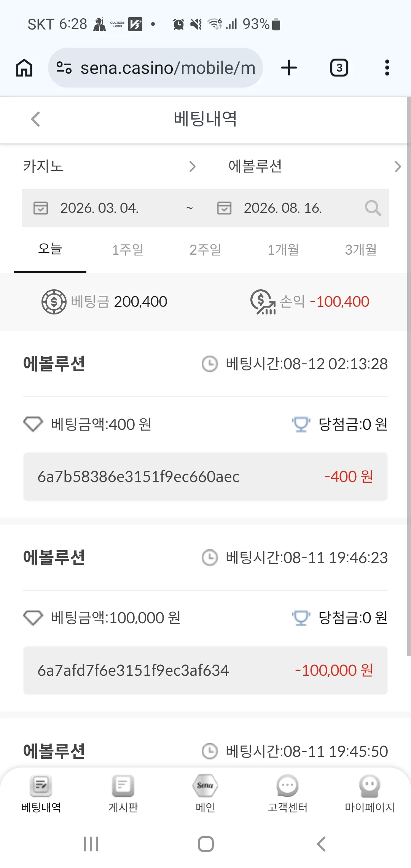Switch to the 3개월 tab
The image size is (411, 868).
361,250
